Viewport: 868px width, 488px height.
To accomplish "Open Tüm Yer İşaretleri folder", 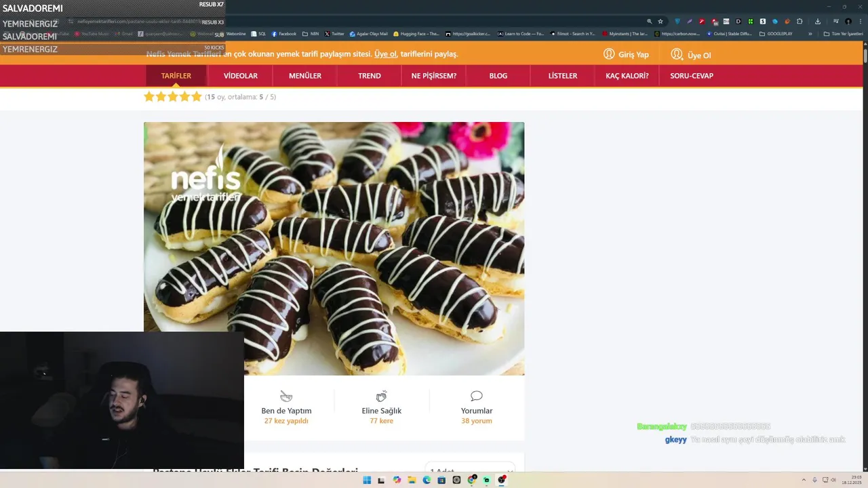I will point(843,33).
